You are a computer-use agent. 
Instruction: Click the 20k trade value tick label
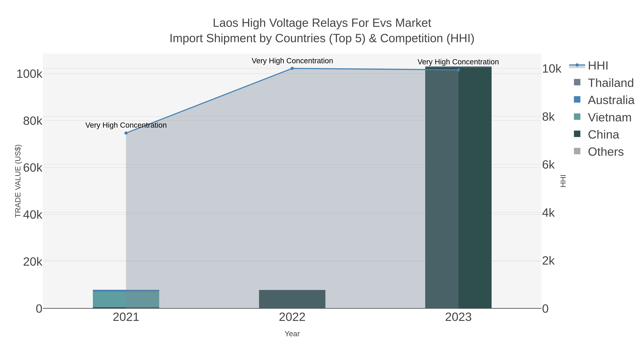click(33, 262)
